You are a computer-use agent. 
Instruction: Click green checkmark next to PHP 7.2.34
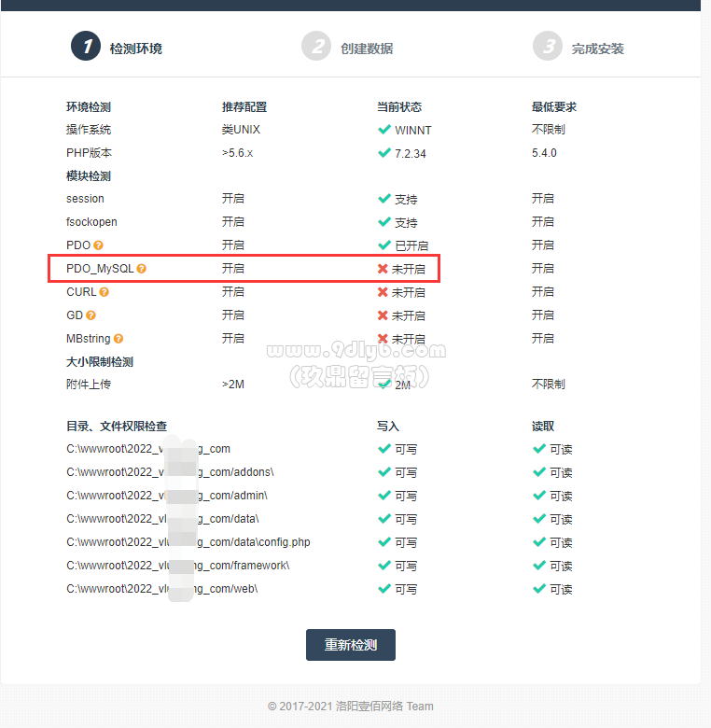coord(383,153)
